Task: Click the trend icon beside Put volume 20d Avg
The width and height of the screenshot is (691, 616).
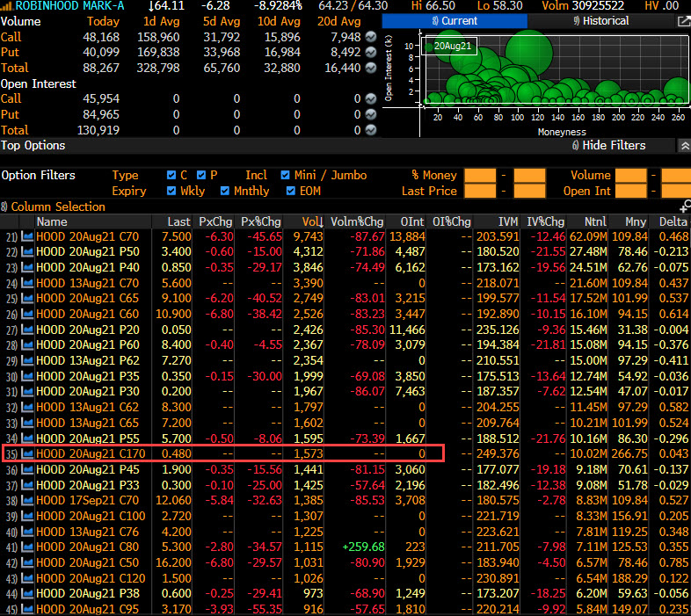Action: pyautogui.click(x=371, y=53)
